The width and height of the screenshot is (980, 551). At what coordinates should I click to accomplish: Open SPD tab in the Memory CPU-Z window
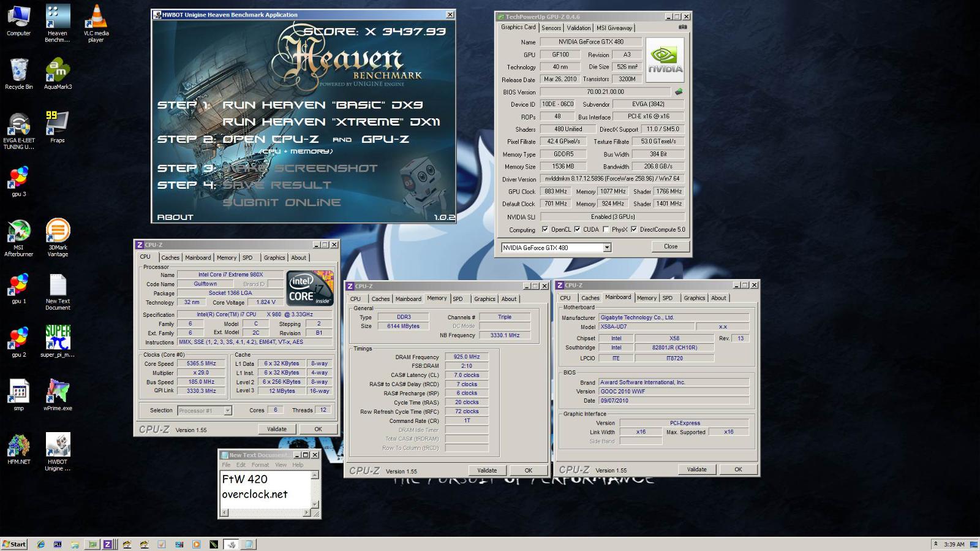pos(458,299)
